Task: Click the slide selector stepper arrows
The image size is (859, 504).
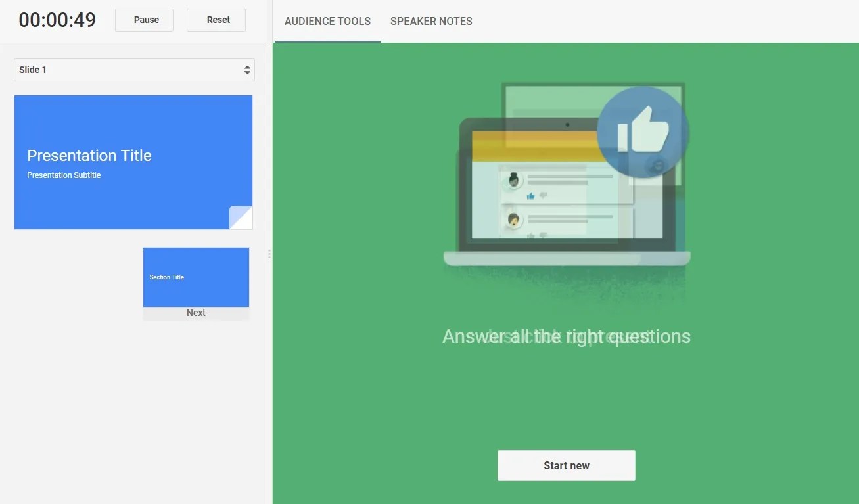Action: [247, 70]
